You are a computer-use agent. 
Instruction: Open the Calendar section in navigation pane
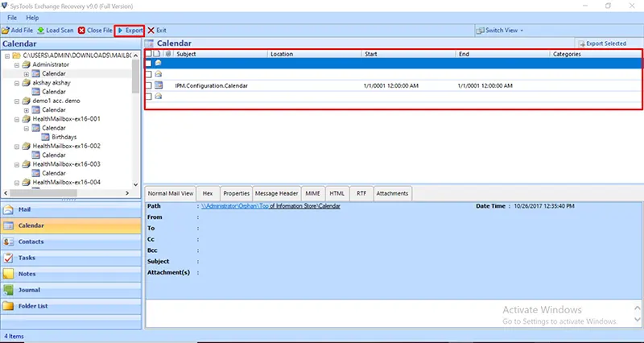pyautogui.click(x=71, y=225)
